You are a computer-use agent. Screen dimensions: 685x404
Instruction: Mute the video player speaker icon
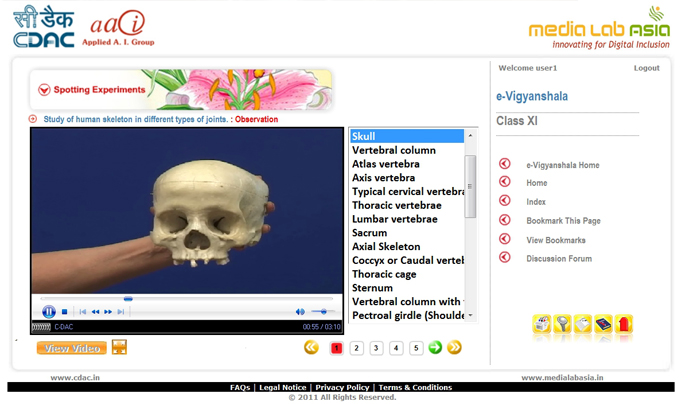click(300, 312)
